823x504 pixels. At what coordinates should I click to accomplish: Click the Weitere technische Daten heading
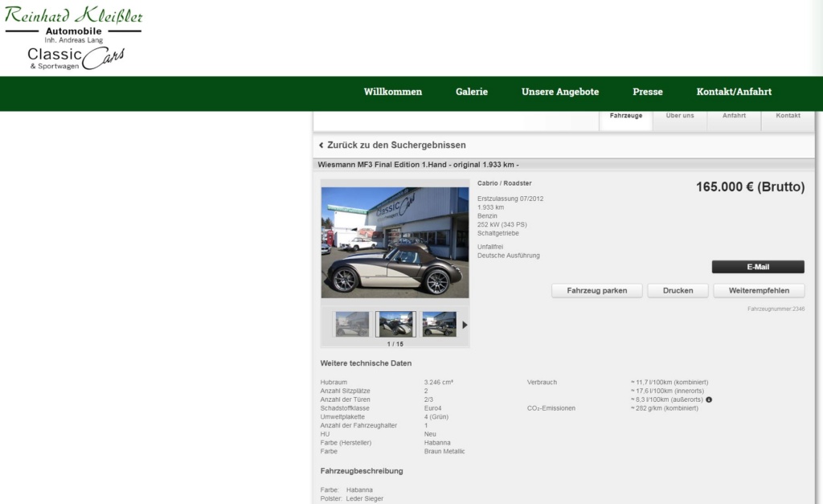coord(366,363)
